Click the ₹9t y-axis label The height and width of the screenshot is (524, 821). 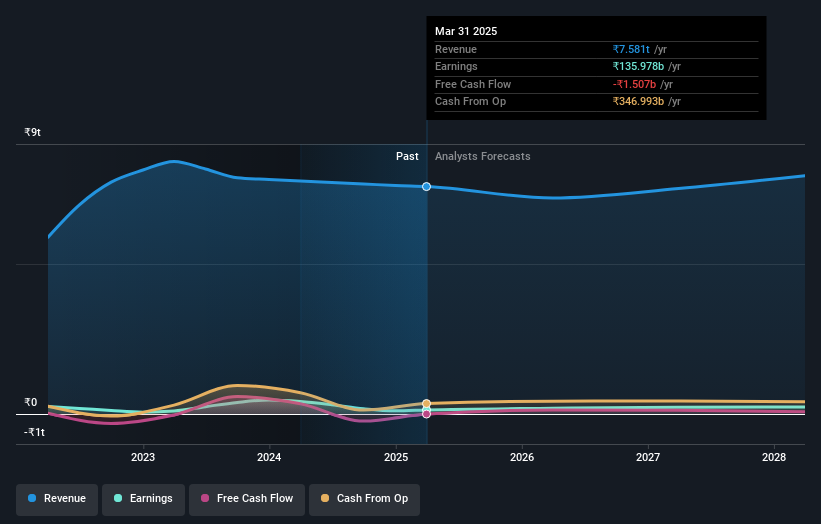pos(32,132)
